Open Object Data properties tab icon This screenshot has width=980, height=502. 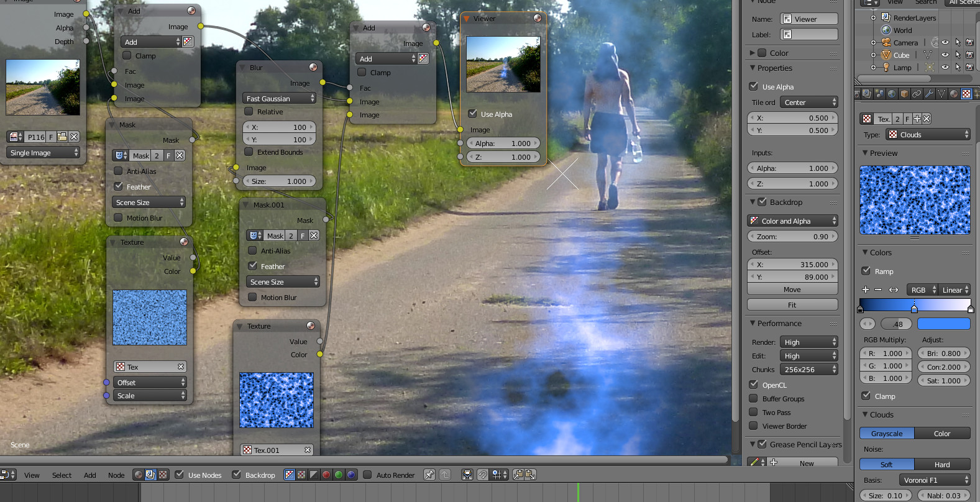(x=941, y=94)
